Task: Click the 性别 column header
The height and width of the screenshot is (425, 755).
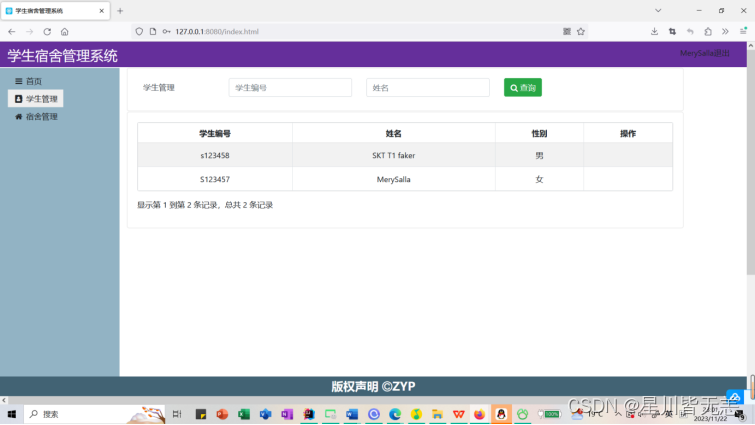Action: 539,133
